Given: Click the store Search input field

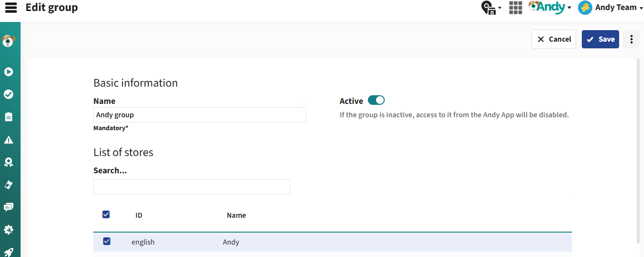Looking at the screenshot, I should pyautogui.click(x=192, y=187).
